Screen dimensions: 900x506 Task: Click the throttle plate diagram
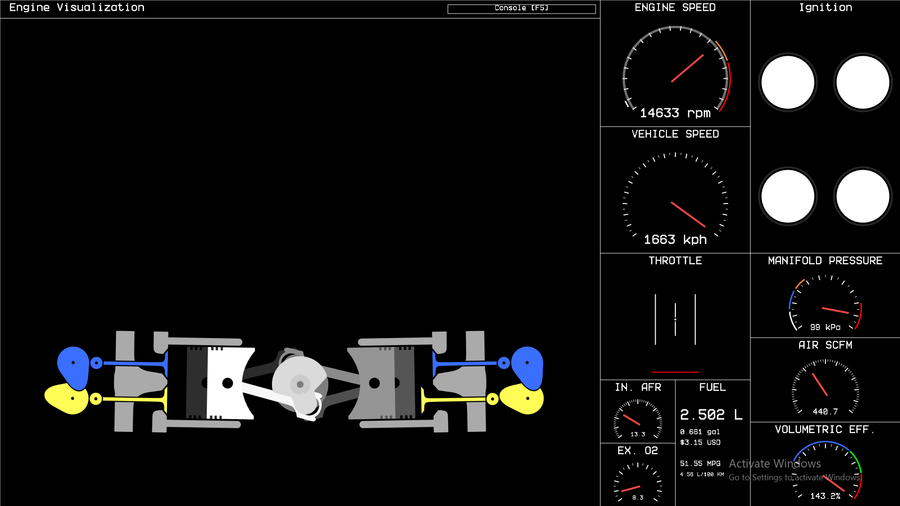(x=675, y=320)
